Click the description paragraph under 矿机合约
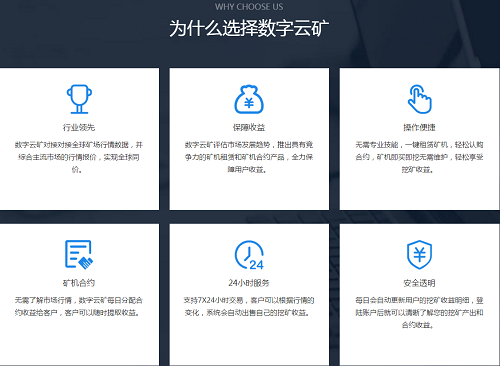Screen dimensions: 500x366 pos(79,306)
